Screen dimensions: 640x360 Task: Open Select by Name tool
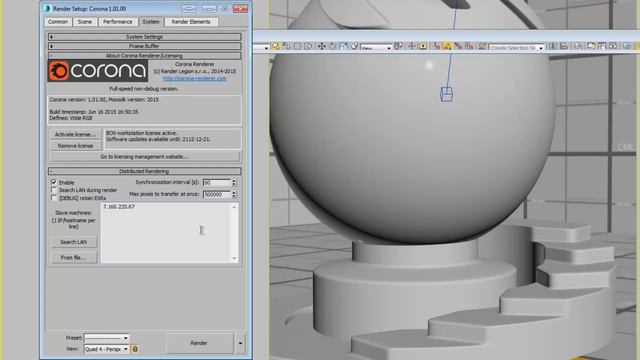click(x=287, y=46)
